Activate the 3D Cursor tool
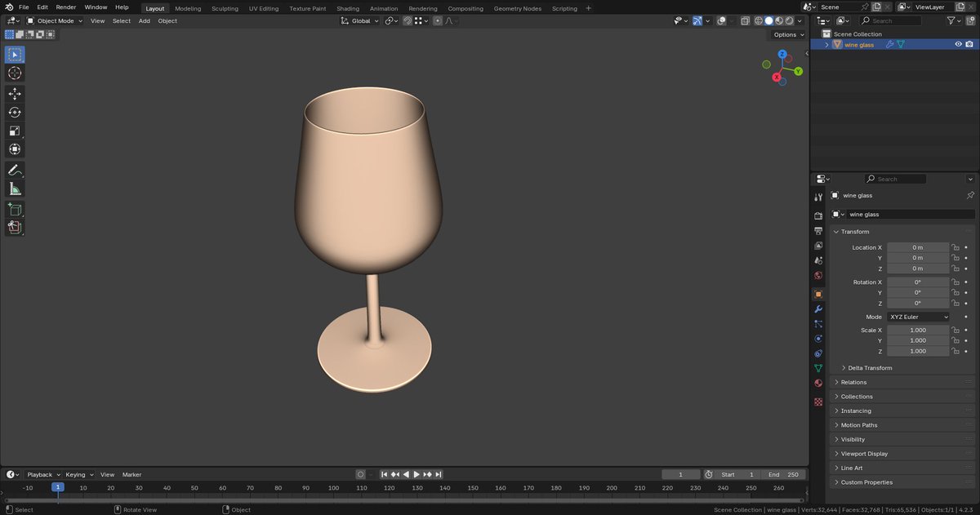 click(15, 73)
